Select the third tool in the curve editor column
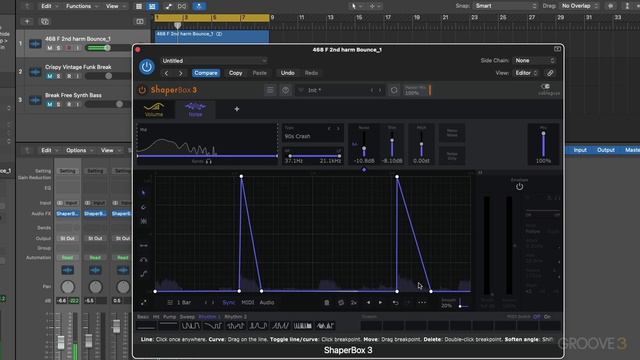This screenshot has width=640, height=360. 144,221
